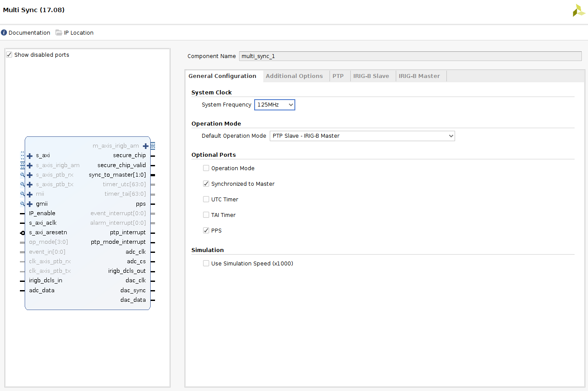The image size is (588, 391).
Task: Switch to the PTP tab
Action: click(x=338, y=76)
